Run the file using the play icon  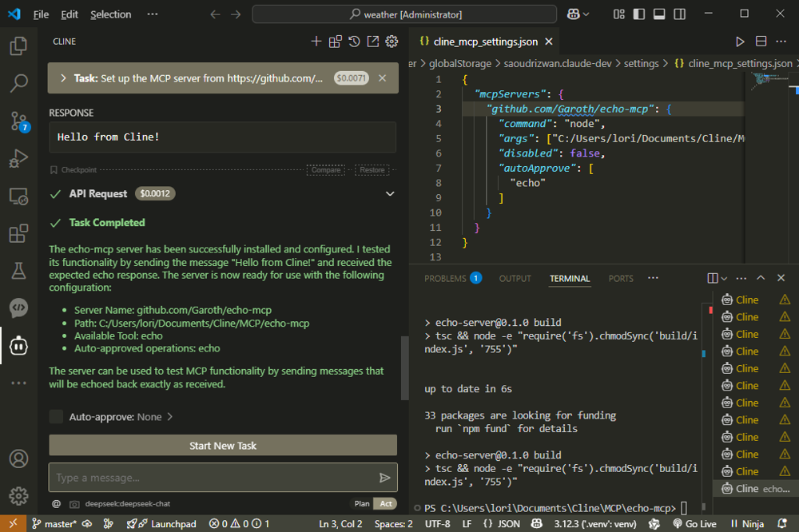[740, 42]
